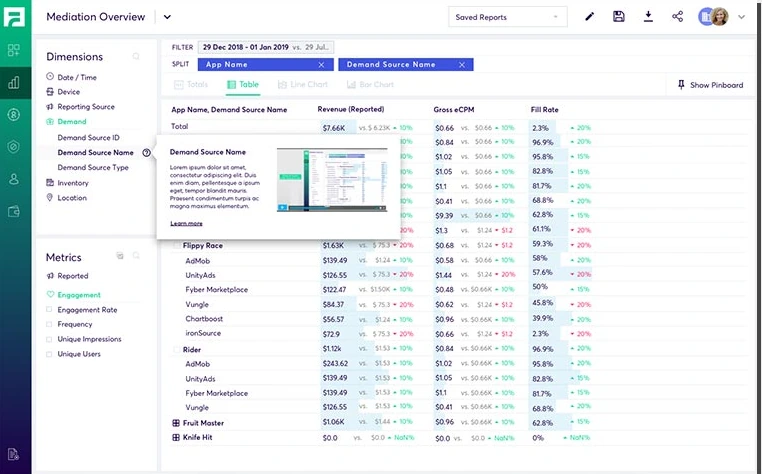This screenshot has width=762, height=474.
Task: Select Demand Source ID dimension
Action: 88,138
